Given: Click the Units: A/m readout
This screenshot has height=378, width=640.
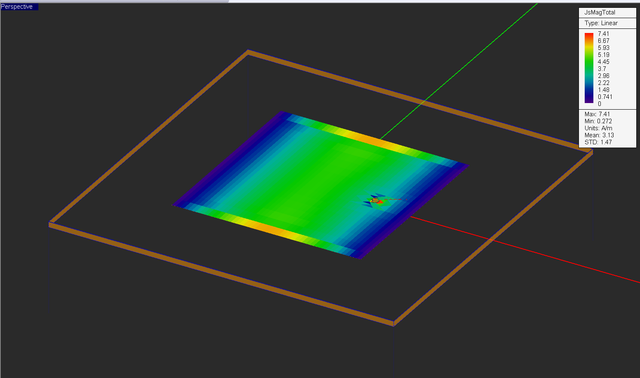Looking at the screenshot, I should 598,128.
